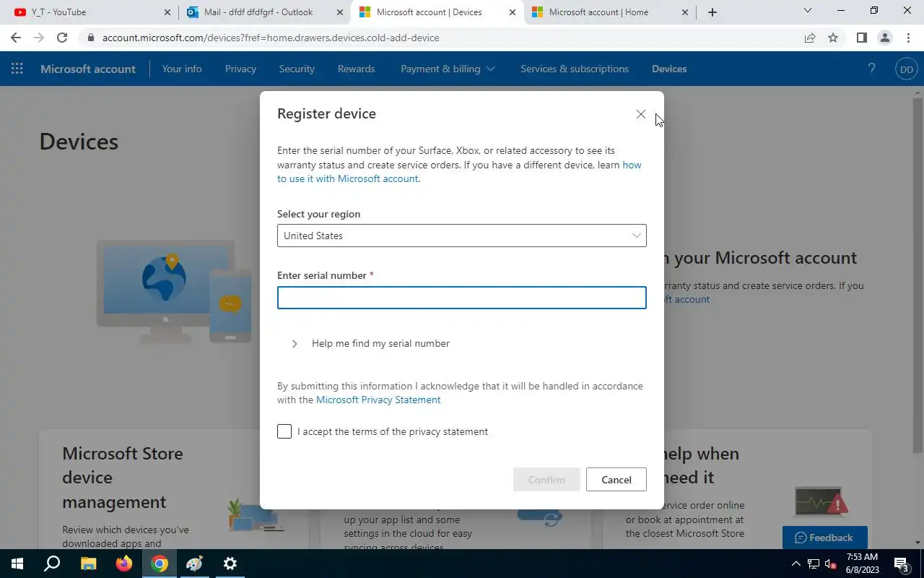
Task: Expand Payment & billing menu
Action: [x=448, y=69]
